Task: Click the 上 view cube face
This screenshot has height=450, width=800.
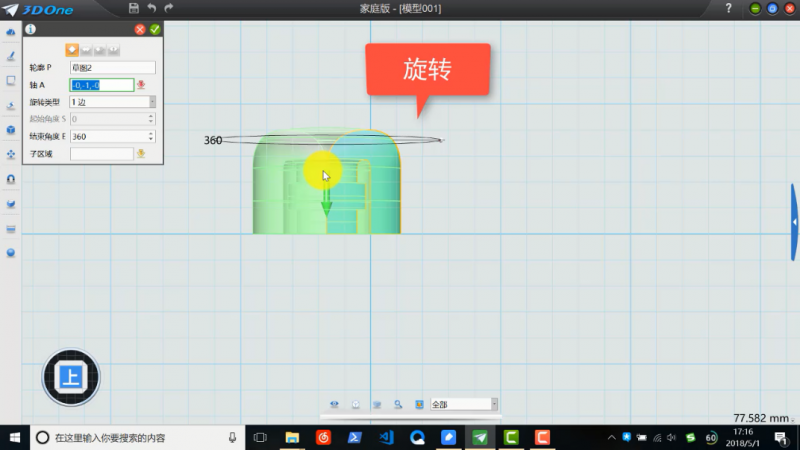Action: [71, 378]
